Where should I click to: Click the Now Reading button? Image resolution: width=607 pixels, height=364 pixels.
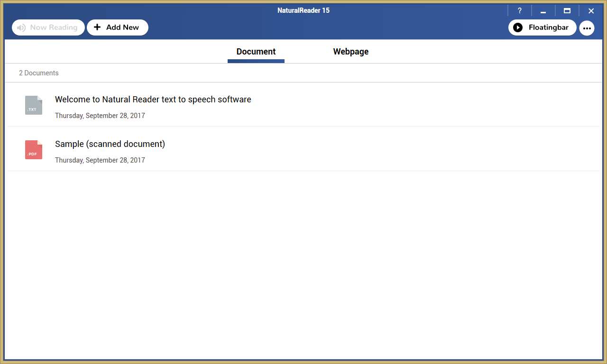pyautogui.click(x=48, y=27)
